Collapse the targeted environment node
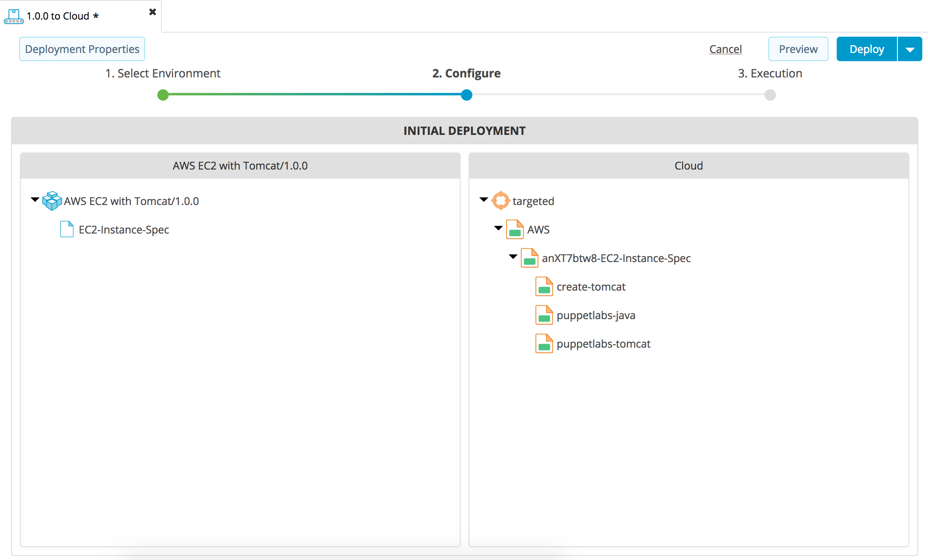The image size is (928, 560). [x=484, y=200]
